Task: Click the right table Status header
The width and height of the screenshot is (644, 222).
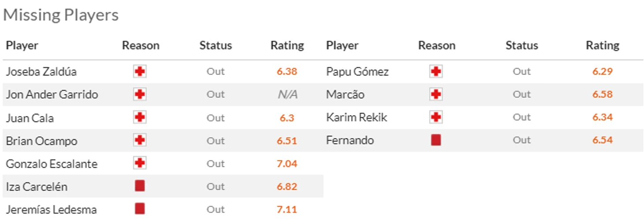Action: coord(522,45)
